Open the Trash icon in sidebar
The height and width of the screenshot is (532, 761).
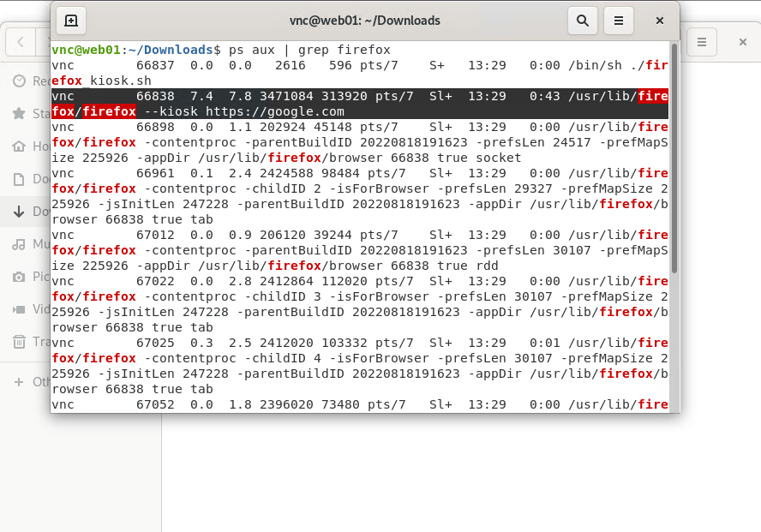point(19,342)
